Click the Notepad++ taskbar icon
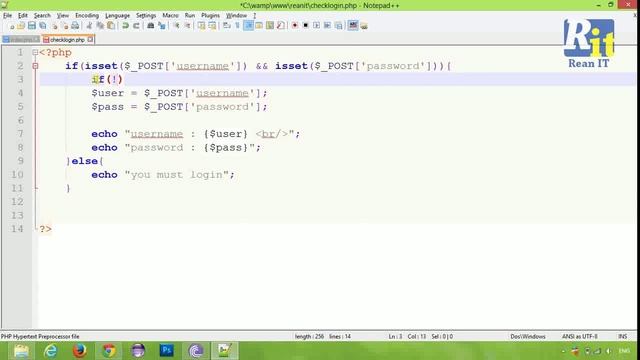640x360 pixels. [224, 351]
